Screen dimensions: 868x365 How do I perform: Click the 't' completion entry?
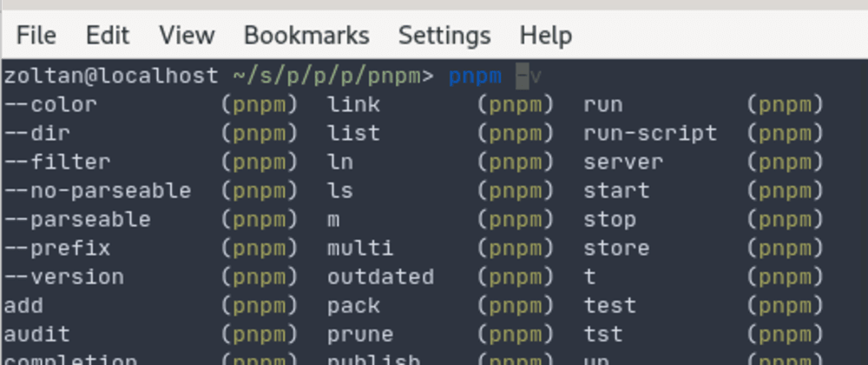click(x=590, y=277)
